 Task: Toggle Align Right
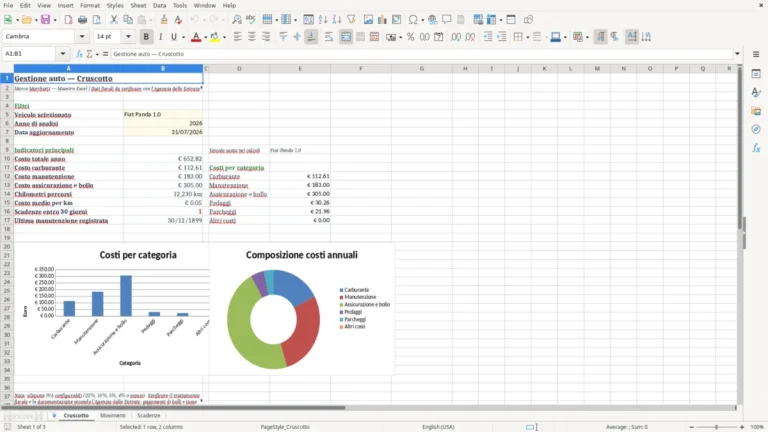pos(266,37)
